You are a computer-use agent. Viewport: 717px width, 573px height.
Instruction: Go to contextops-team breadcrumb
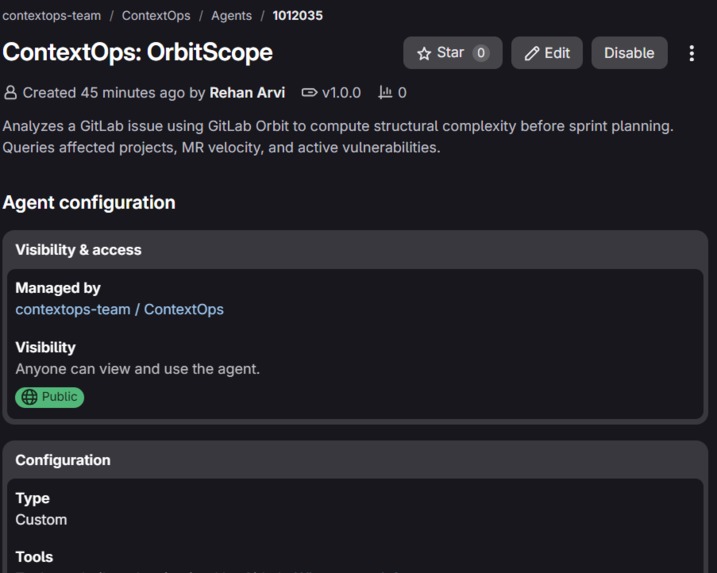(x=51, y=16)
